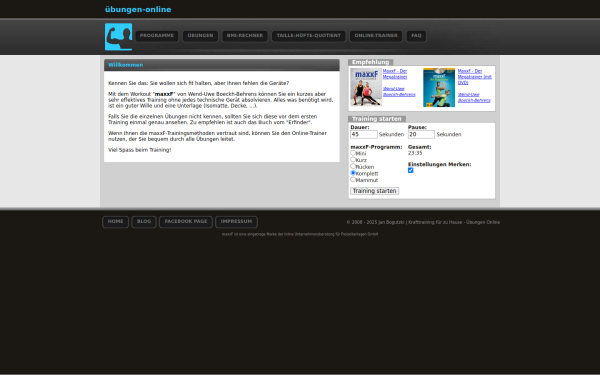This screenshot has height=375, width=600.
Task: Click the maxxF Megatrainer DVD cover
Action: pos(439,87)
